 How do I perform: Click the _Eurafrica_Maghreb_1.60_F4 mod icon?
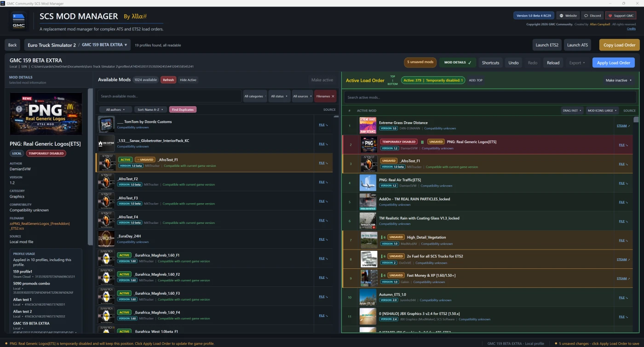pos(106,315)
